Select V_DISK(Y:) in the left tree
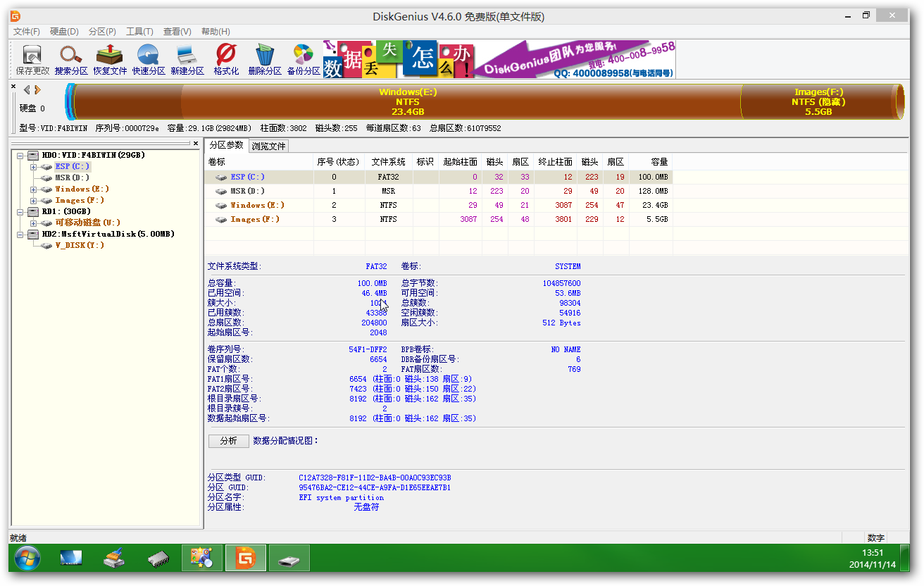This screenshot has height=586, width=924. (79, 245)
